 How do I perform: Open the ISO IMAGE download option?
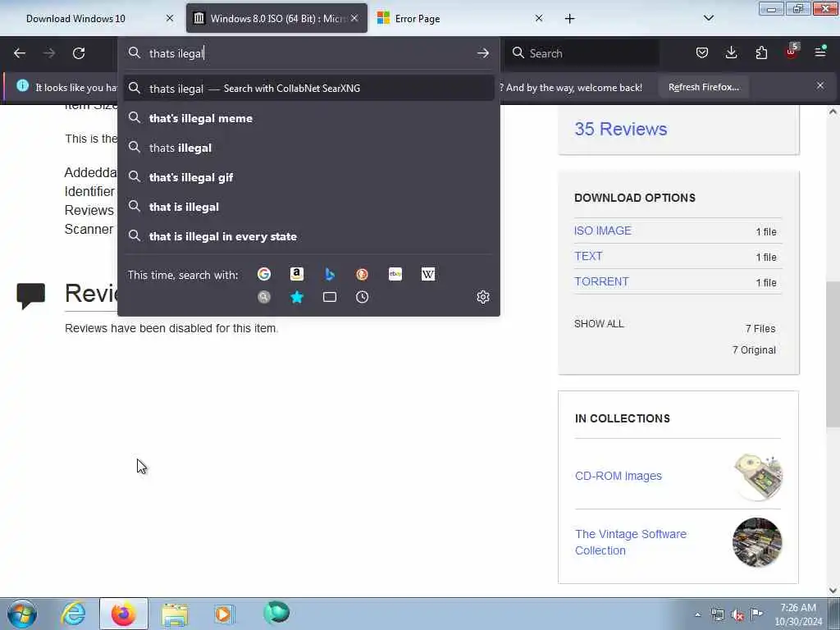point(603,231)
